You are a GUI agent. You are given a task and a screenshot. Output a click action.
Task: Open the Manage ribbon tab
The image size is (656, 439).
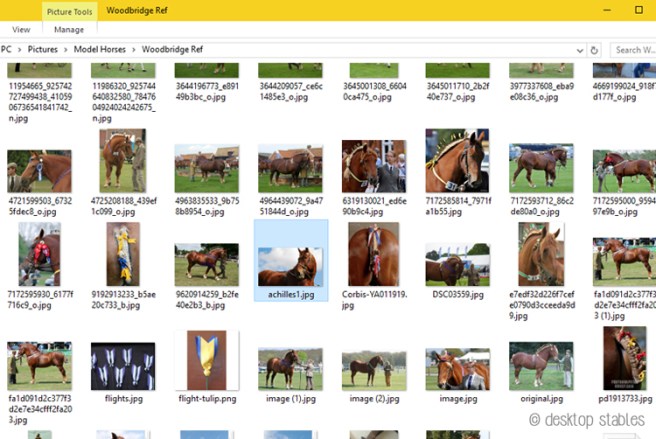point(69,30)
